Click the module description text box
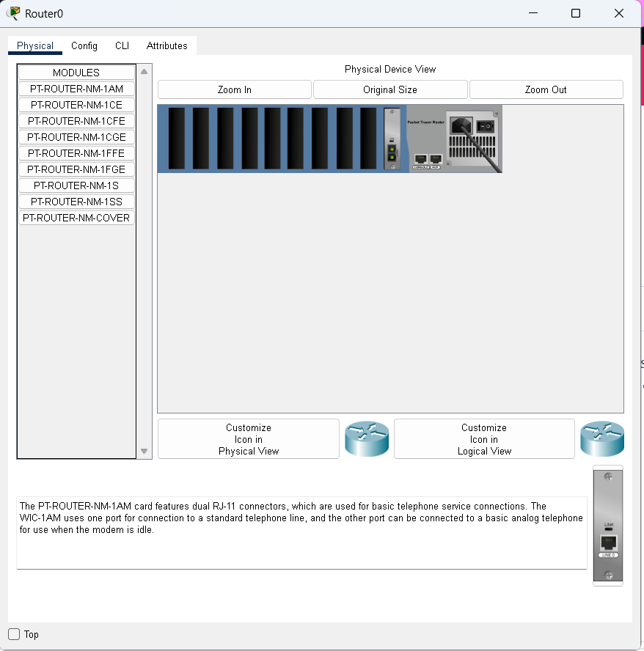Image resolution: width=644 pixels, height=651 pixels. [301, 533]
